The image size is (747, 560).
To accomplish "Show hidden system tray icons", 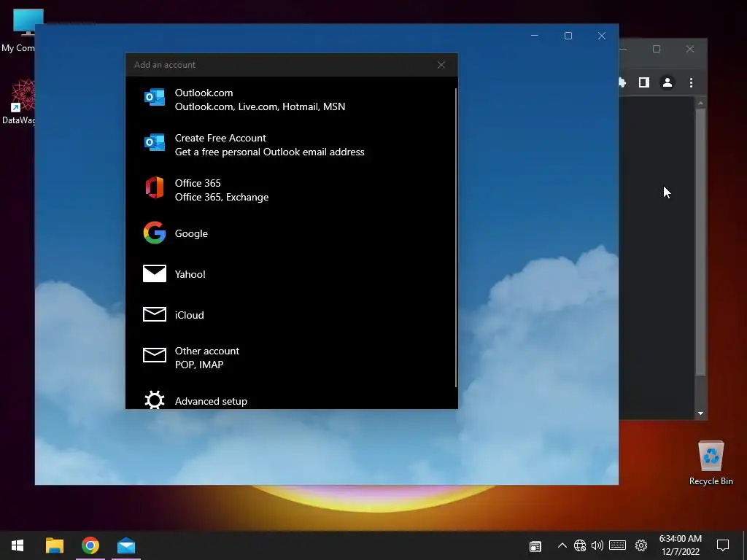I will coord(562,545).
